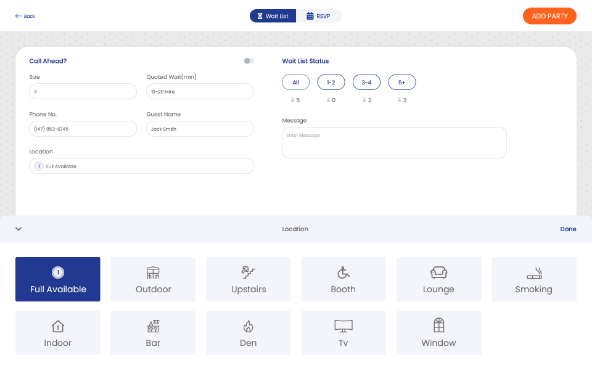Pick the Indoor location tile
Image resolution: width=592 pixels, height=392 pixels.
point(58,333)
